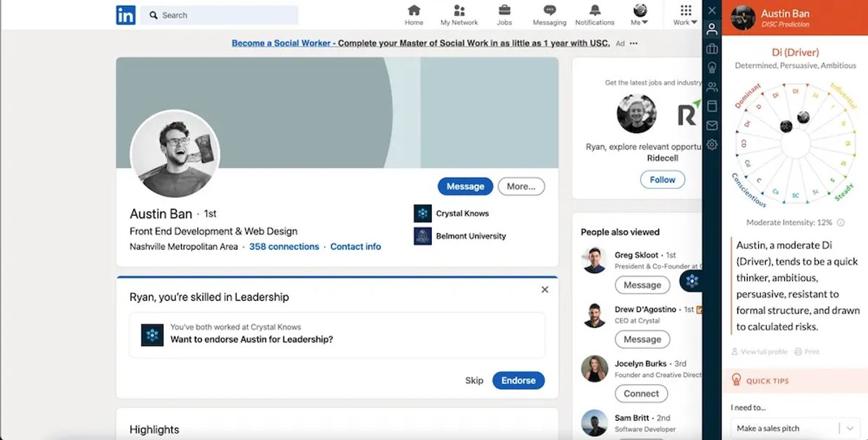Open the Me profile menu
This screenshot has height=440, width=868.
639,14
